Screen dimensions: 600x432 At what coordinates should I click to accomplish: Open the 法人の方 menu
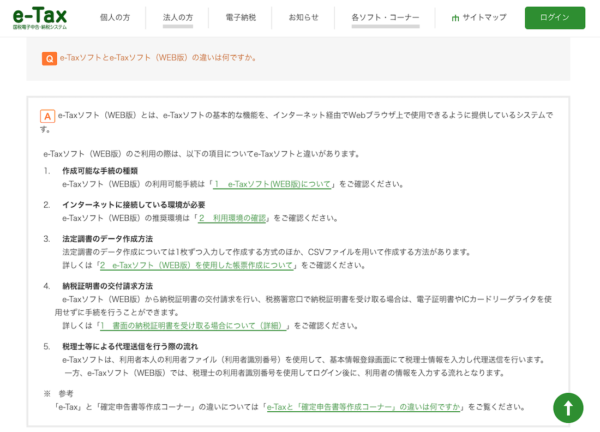pos(178,18)
